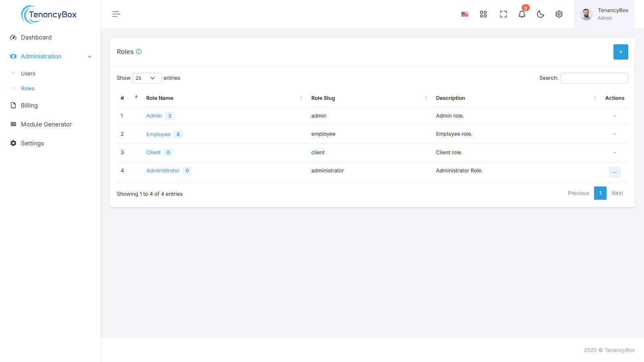Go to Dashboard in the sidebar

[36, 37]
